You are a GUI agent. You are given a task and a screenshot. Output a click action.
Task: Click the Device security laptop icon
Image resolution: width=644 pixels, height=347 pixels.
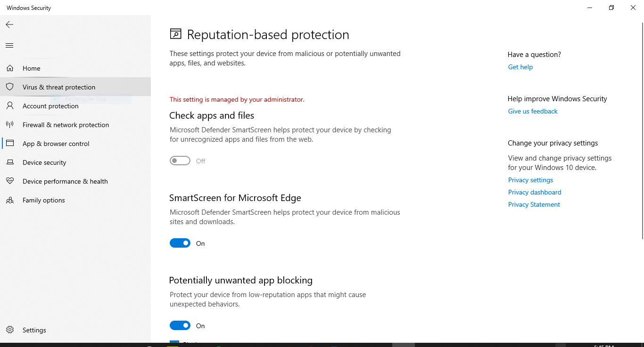click(x=10, y=162)
